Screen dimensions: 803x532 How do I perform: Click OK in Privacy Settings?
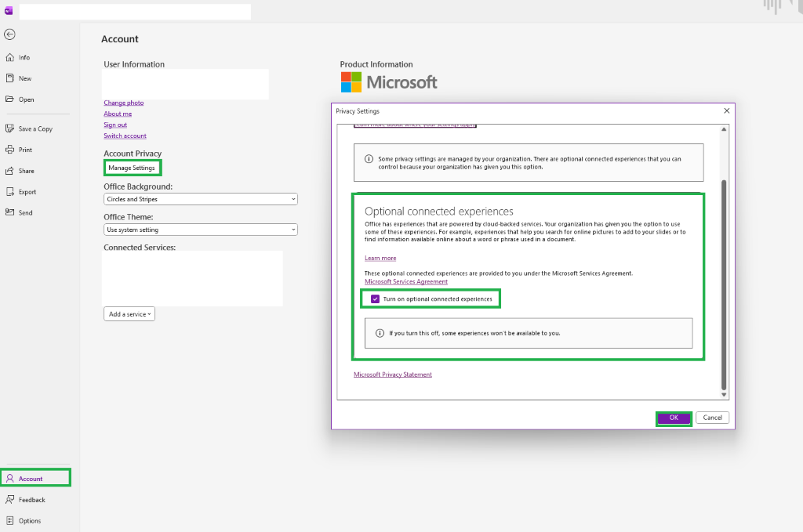pyautogui.click(x=674, y=418)
